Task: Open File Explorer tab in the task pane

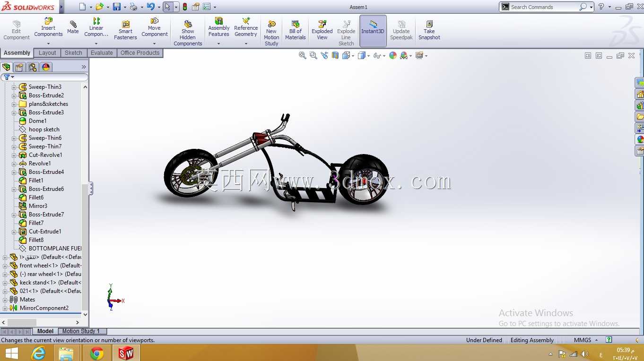Action: [640, 117]
